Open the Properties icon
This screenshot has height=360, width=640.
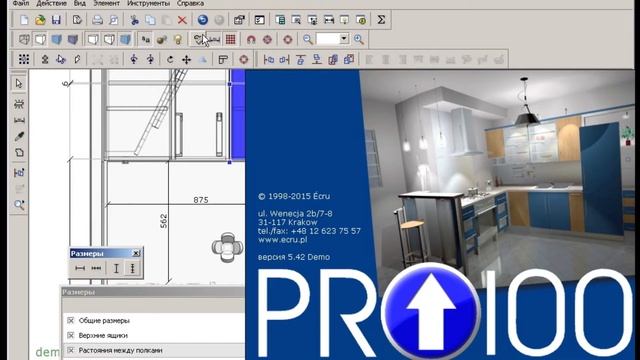[x=239, y=20]
